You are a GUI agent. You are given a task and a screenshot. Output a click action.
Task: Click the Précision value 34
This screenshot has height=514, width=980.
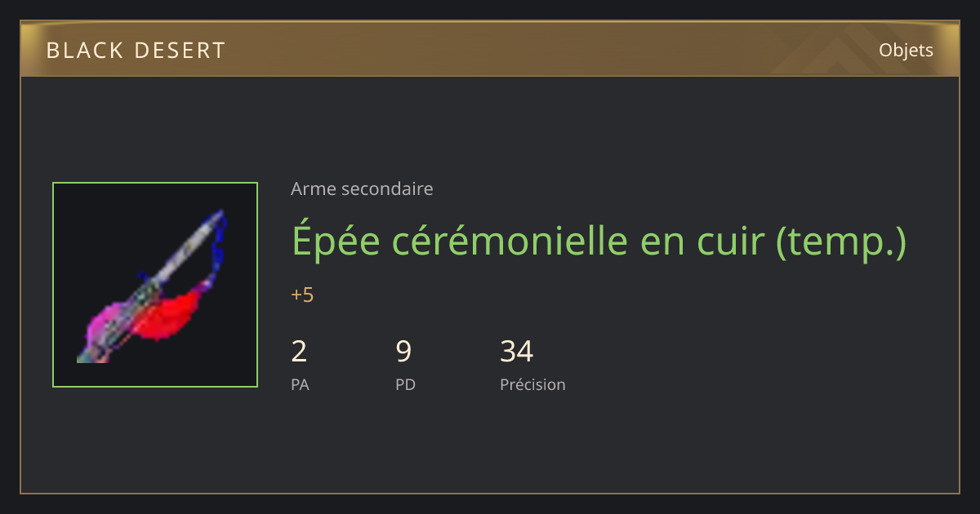(x=516, y=352)
